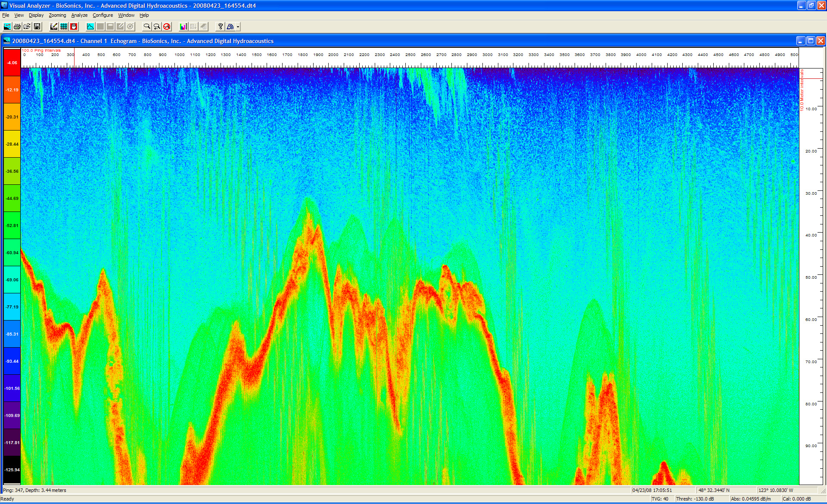Open the Analyze menu
This screenshot has width=827, height=504.
[x=79, y=15]
